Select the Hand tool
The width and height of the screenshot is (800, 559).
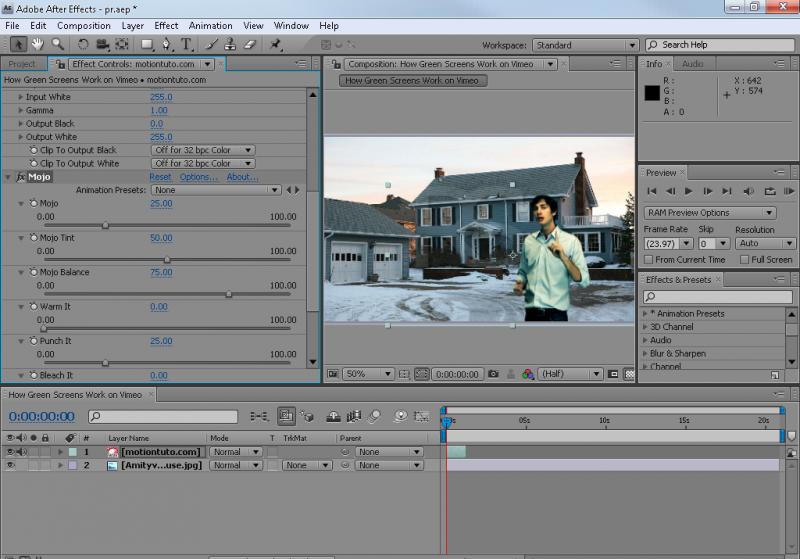[38, 45]
